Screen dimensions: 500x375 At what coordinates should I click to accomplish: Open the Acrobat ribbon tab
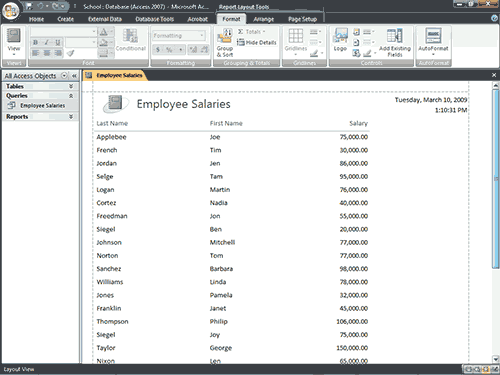(197, 19)
